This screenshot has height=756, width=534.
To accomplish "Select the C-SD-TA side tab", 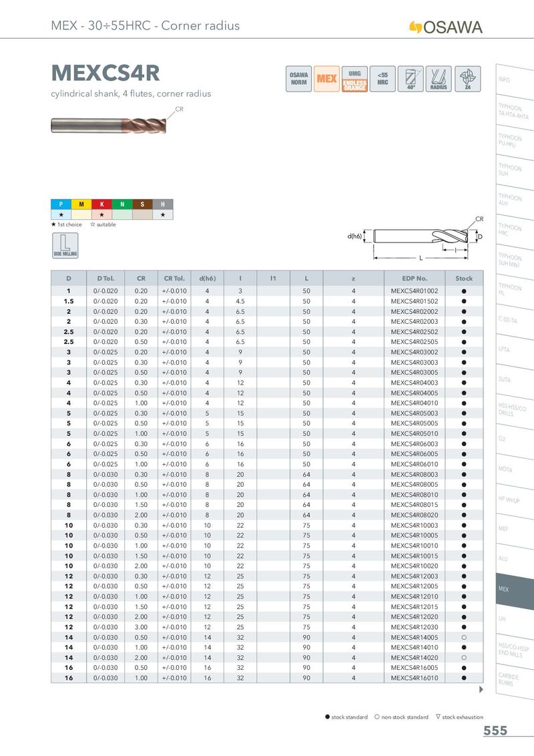I will click(x=515, y=320).
